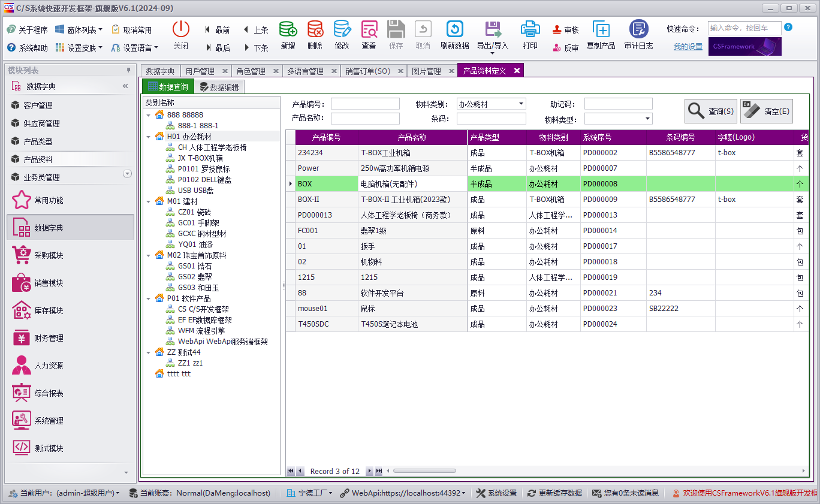Open 测试模块 test module in sidebar
The height and width of the screenshot is (504, 820).
[70, 448]
